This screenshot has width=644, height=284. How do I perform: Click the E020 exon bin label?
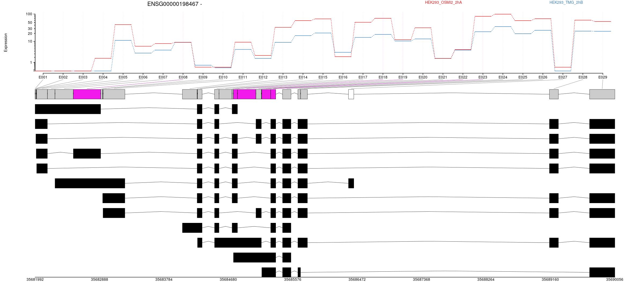coord(423,77)
